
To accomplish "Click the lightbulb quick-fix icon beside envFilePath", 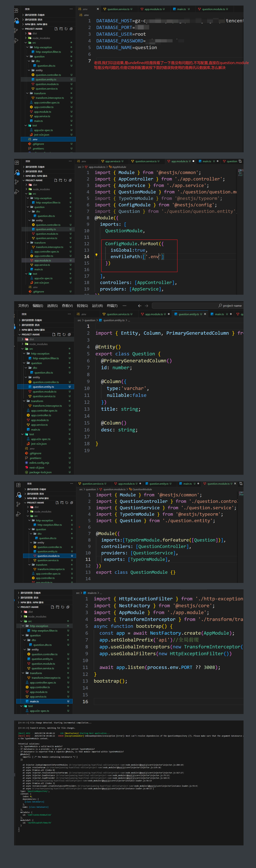I will pos(96,255).
